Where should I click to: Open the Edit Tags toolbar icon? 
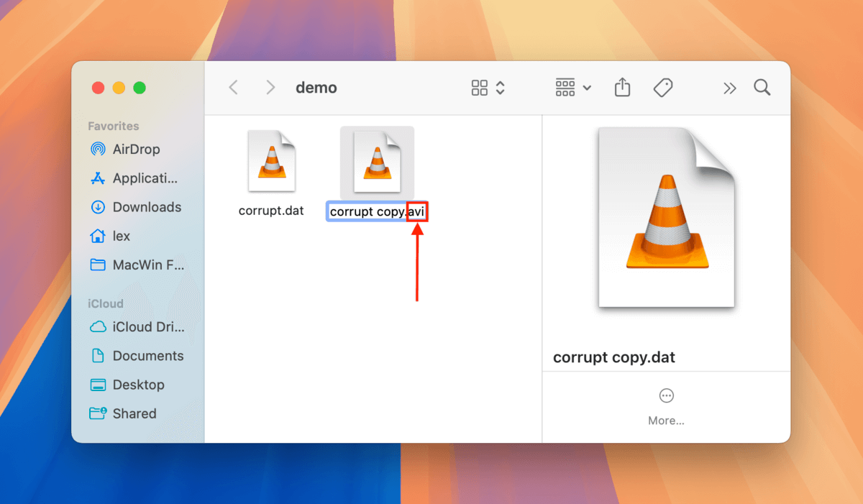pos(662,88)
